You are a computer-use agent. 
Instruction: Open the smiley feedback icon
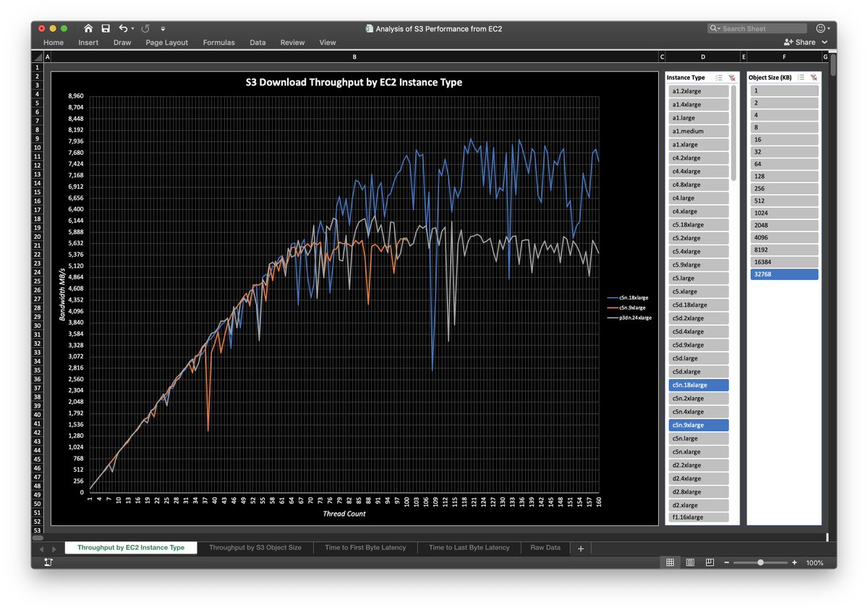click(820, 28)
